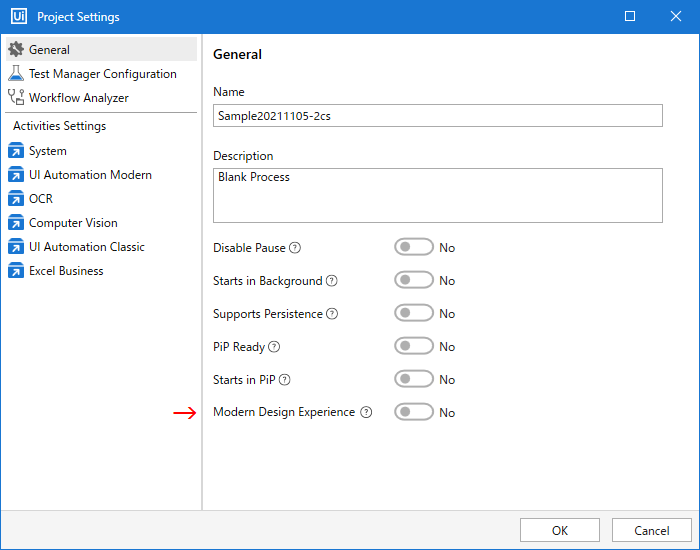
Task: Click the OCR settings arrow icon
Action: click(16, 199)
